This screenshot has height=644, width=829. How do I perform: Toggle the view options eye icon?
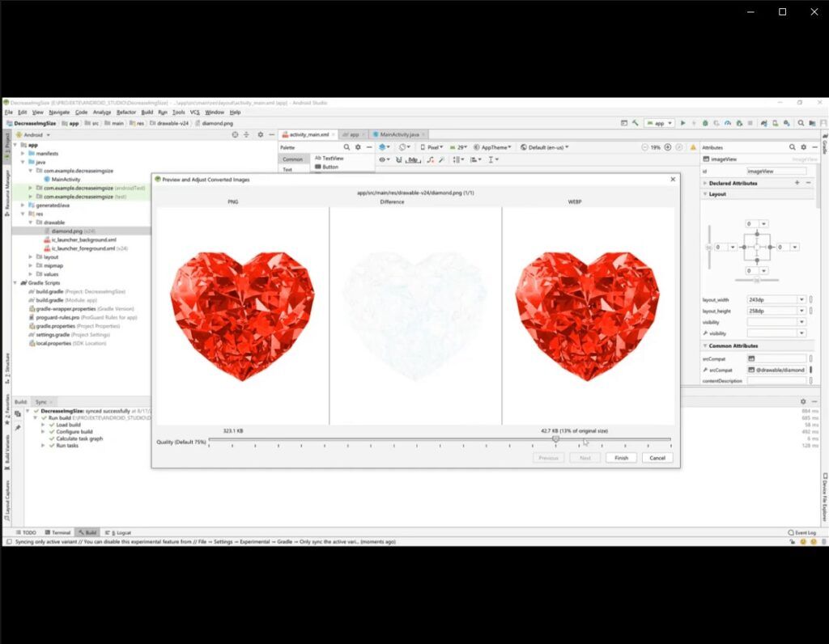pyautogui.click(x=384, y=159)
